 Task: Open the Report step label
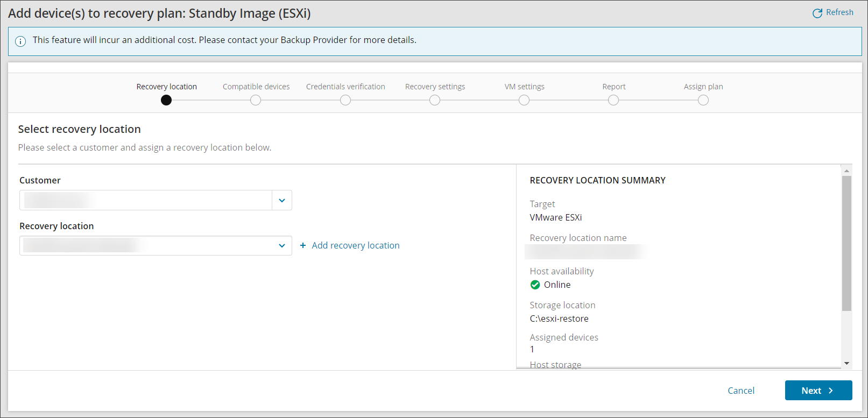(613, 87)
